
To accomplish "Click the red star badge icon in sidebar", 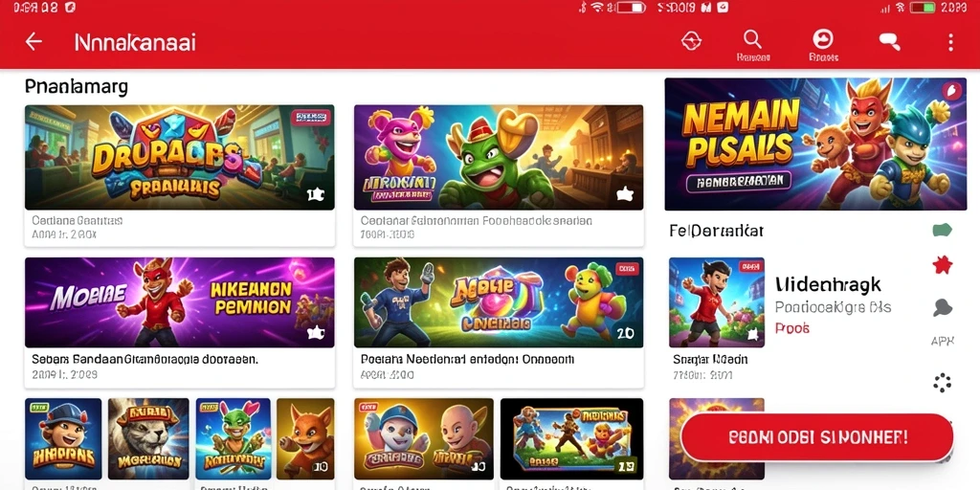I will pyautogui.click(x=942, y=265).
